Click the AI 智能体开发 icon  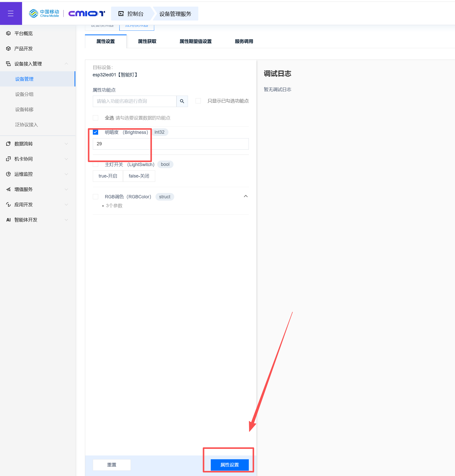(8, 220)
